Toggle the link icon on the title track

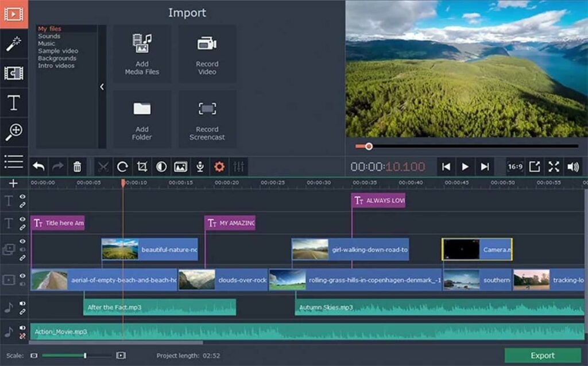pyautogui.click(x=23, y=205)
